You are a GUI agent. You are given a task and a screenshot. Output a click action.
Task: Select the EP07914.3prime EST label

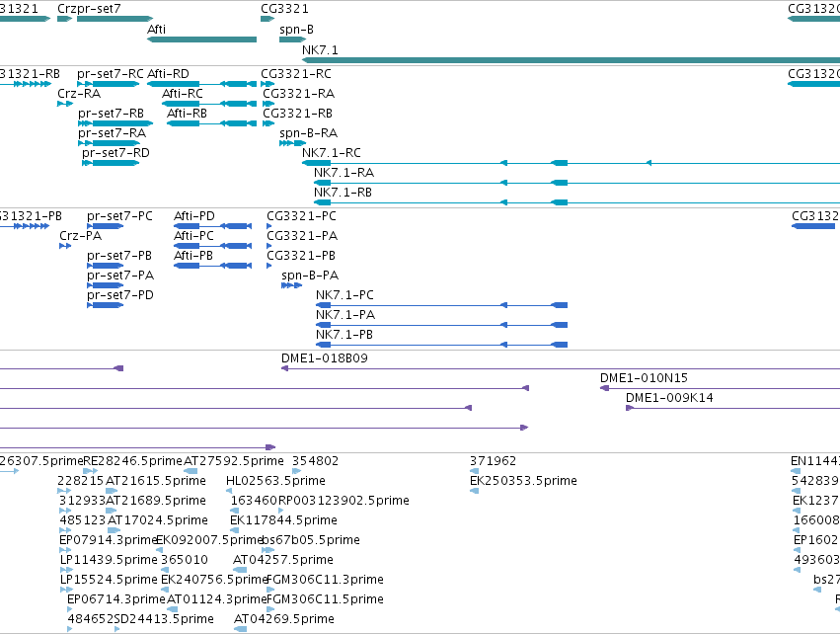(x=109, y=540)
